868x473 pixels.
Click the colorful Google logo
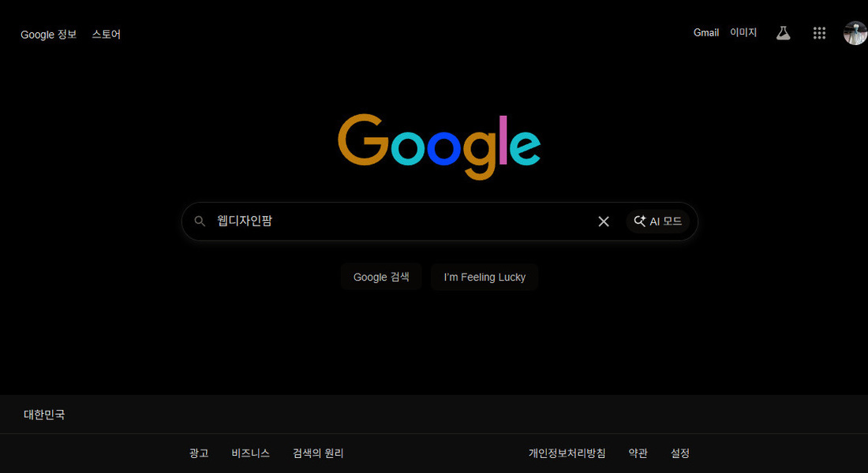(439, 146)
